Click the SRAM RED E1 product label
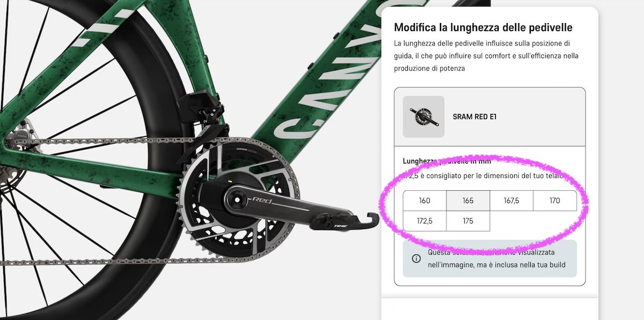Viewport: 644px width, 320px height. (x=474, y=116)
